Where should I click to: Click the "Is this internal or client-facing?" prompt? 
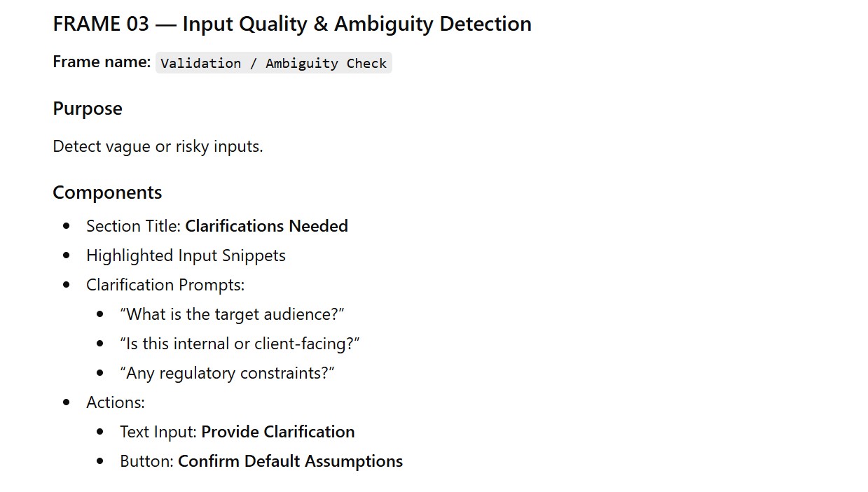tap(240, 344)
